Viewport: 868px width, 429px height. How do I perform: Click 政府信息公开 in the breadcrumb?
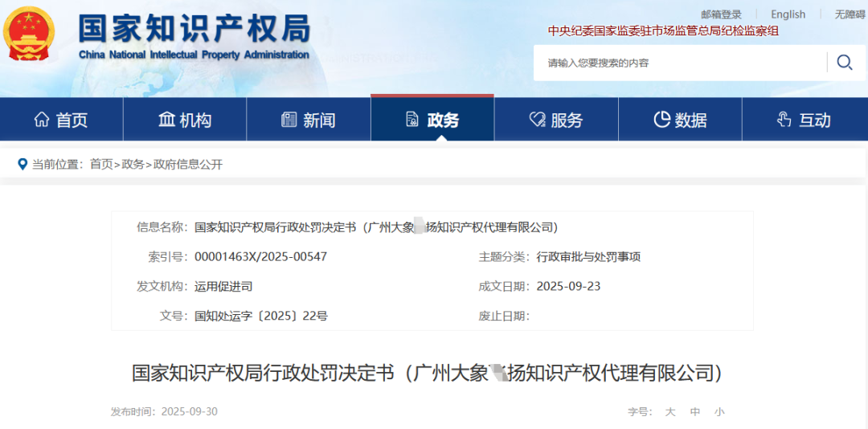click(188, 164)
